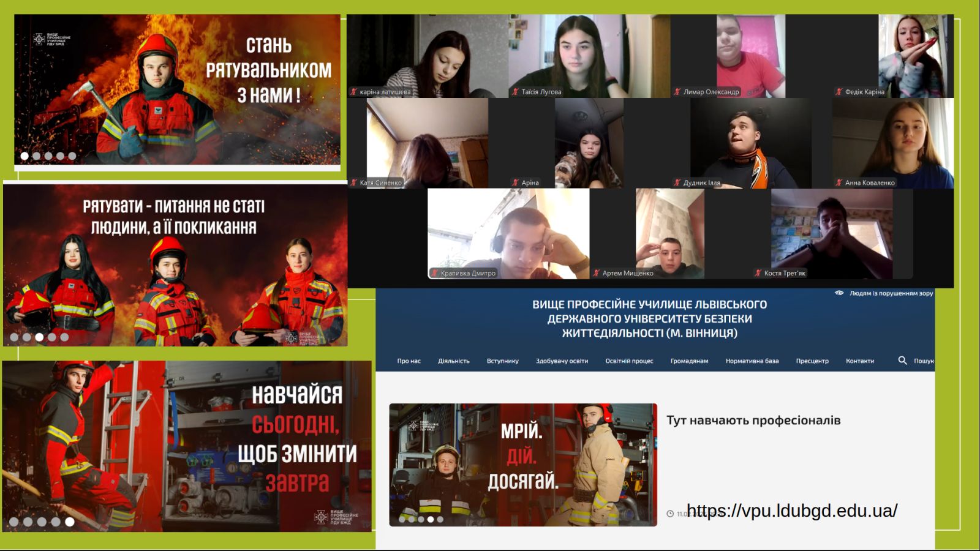Select active last dot on Навчайся сьогодні banner
The width and height of the screenshot is (980, 551).
pos(70,522)
